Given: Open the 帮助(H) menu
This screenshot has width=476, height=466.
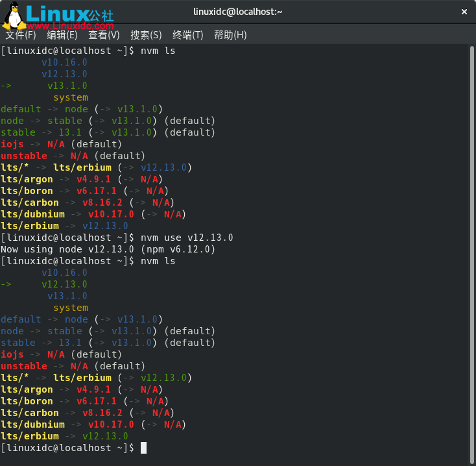Looking at the screenshot, I should coord(230,35).
